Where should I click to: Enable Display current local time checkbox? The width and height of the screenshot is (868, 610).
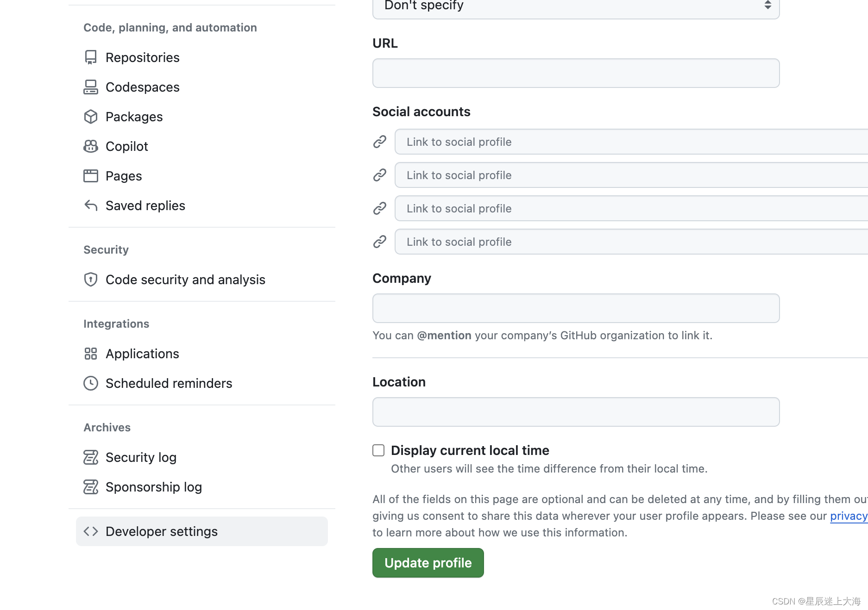tap(378, 450)
